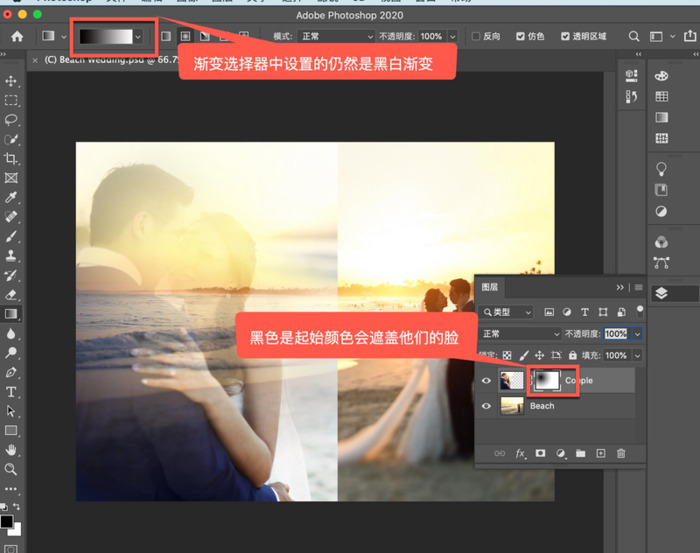Select the Path Selection tool

point(11,411)
